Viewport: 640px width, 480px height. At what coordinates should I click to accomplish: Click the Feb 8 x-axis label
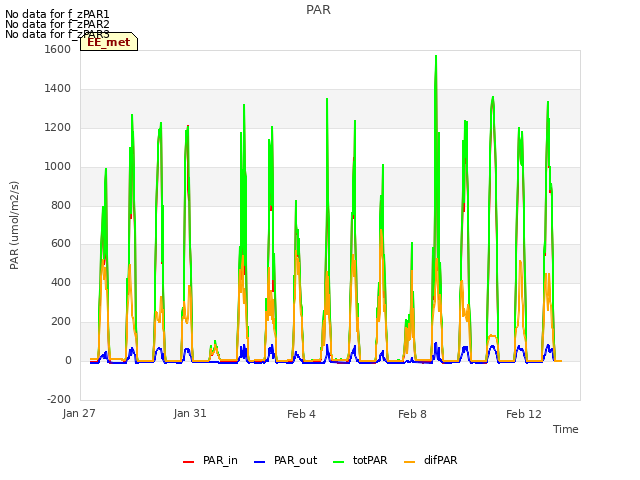412,414
